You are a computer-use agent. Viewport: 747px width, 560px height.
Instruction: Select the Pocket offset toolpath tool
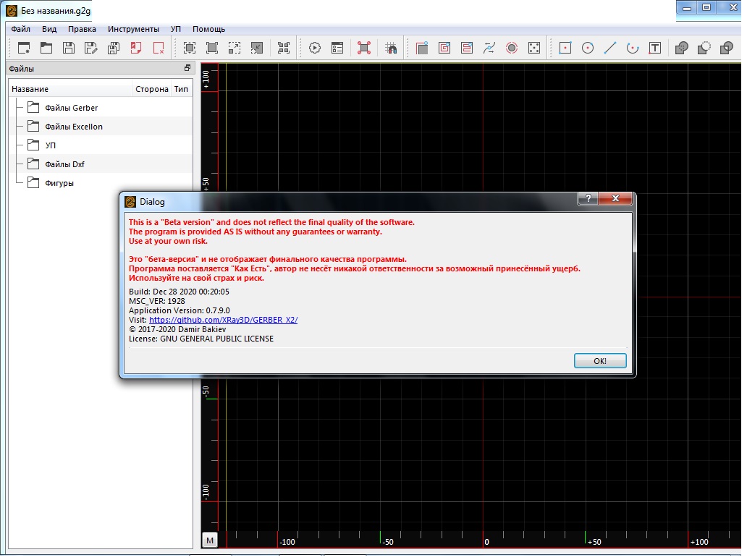444,48
